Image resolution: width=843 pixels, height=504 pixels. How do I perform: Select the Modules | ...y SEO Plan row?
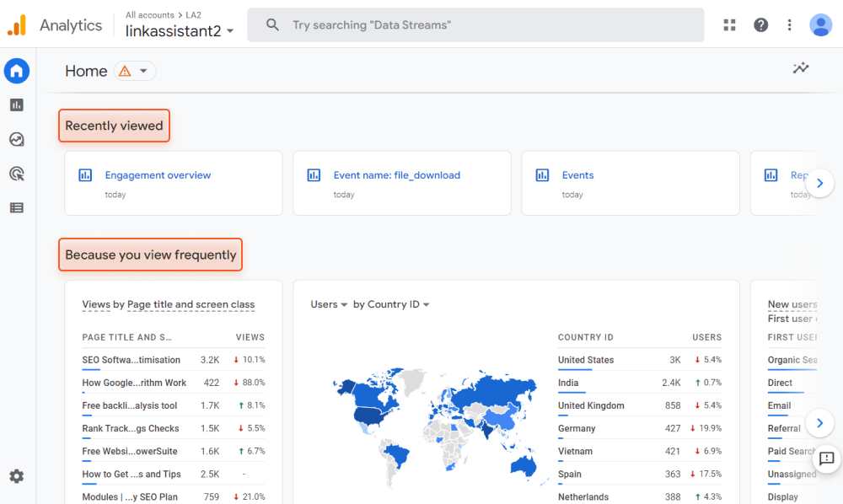[x=173, y=496]
